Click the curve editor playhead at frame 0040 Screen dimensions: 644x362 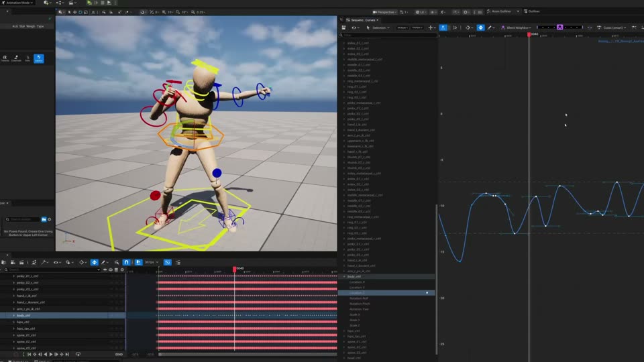pyautogui.click(x=529, y=34)
